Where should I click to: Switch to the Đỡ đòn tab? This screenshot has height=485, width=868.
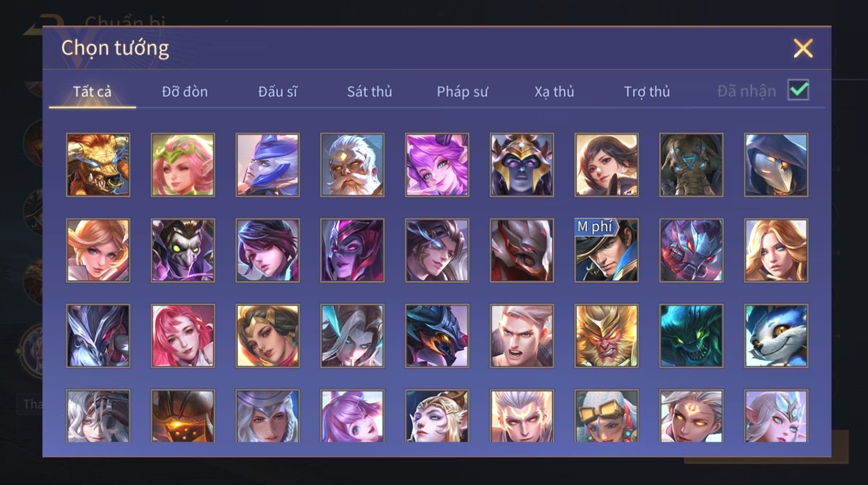click(185, 91)
